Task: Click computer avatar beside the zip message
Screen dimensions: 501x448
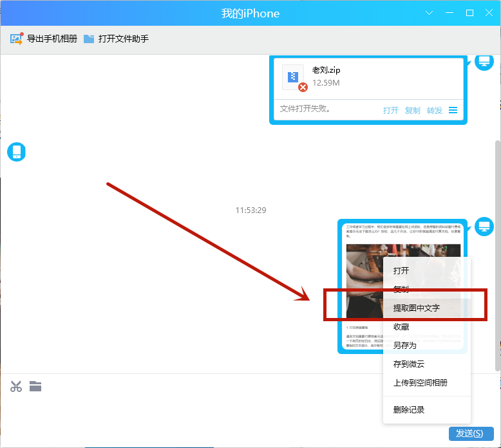Action: (484, 61)
